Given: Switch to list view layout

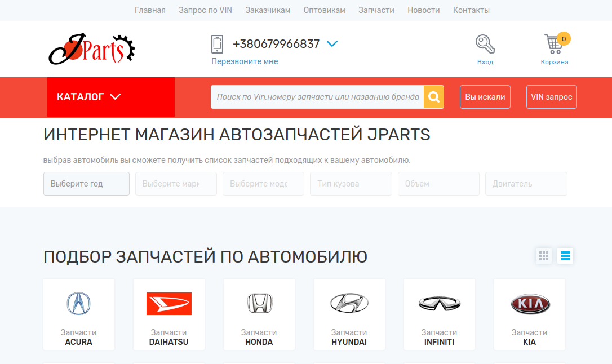Looking at the screenshot, I should tap(565, 256).
